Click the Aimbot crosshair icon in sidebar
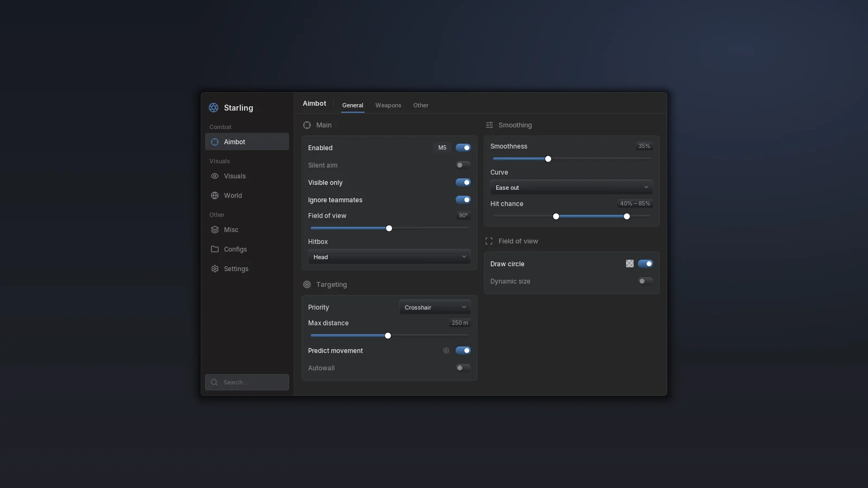Image resolution: width=868 pixels, height=488 pixels. [x=215, y=142]
